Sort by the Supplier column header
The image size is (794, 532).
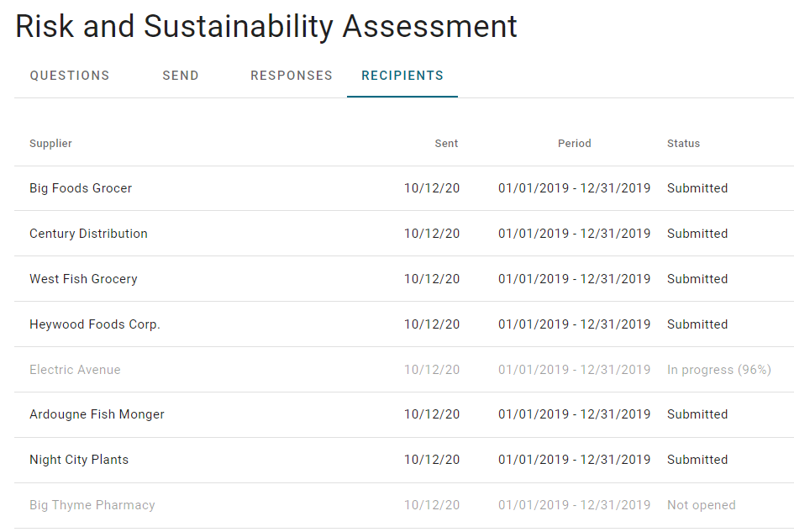coord(50,144)
